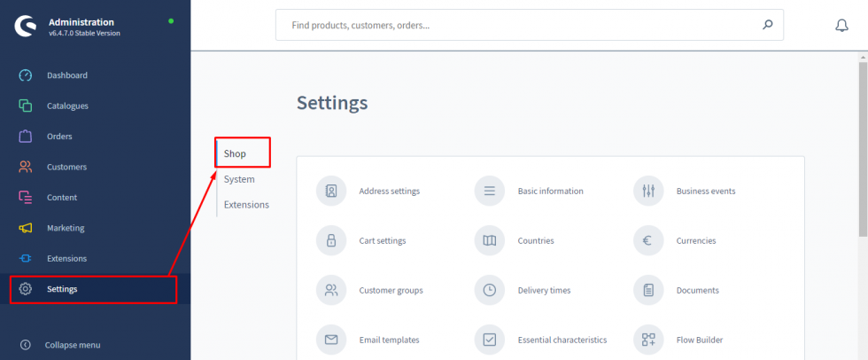Switch to the Extensions settings tab
868x360 pixels.
pyautogui.click(x=246, y=205)
